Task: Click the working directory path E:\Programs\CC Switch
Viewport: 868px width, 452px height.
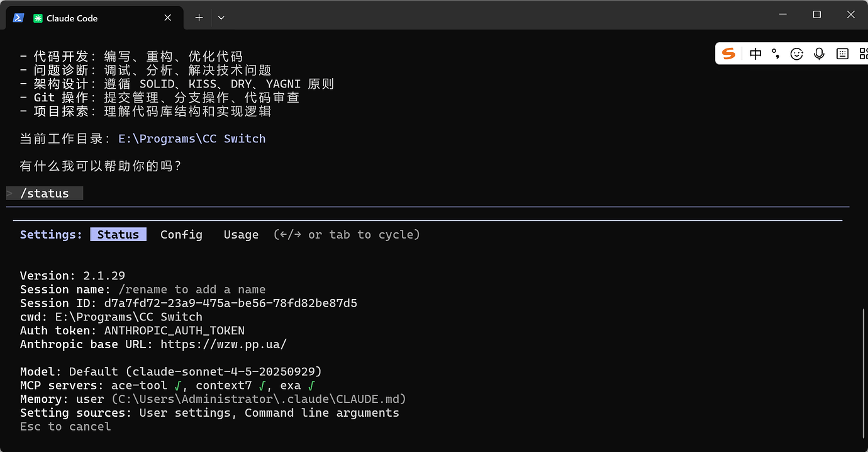Action: (x=192, y=138)
